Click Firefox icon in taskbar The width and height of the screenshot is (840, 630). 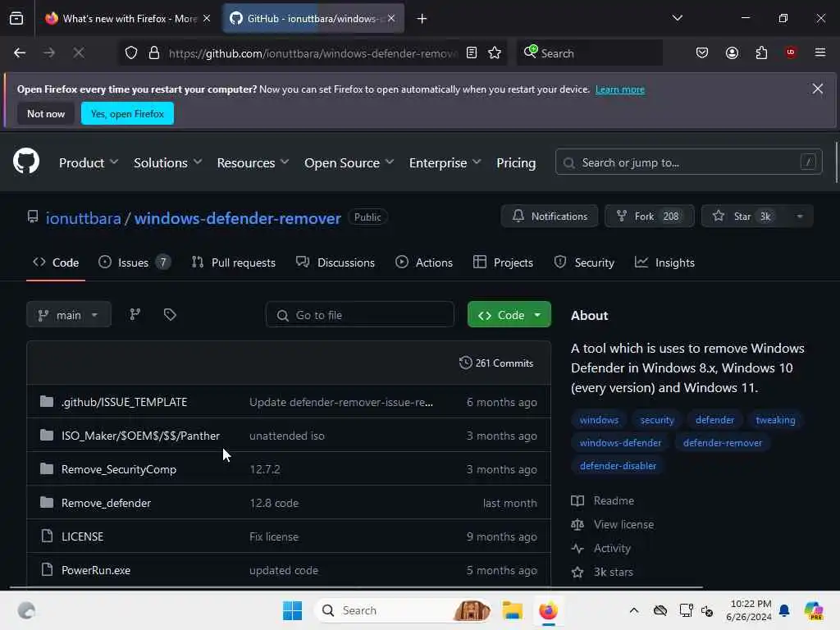coord(548,610)
